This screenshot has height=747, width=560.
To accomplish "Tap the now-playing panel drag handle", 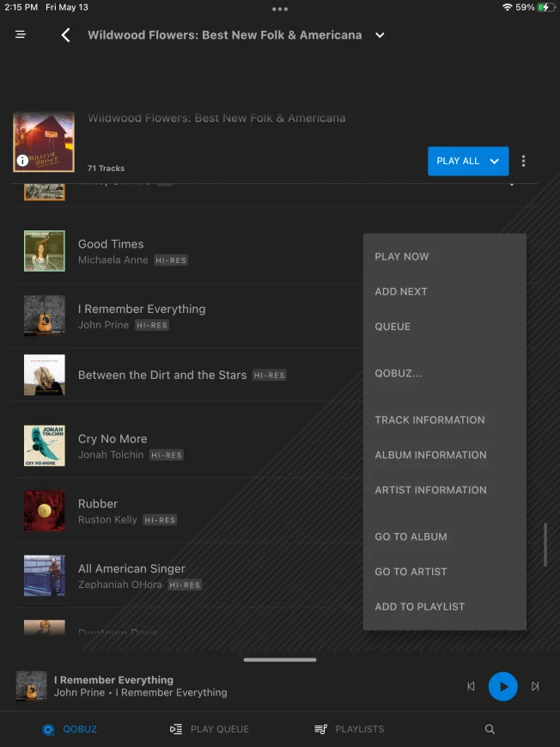I will point(280,660).
